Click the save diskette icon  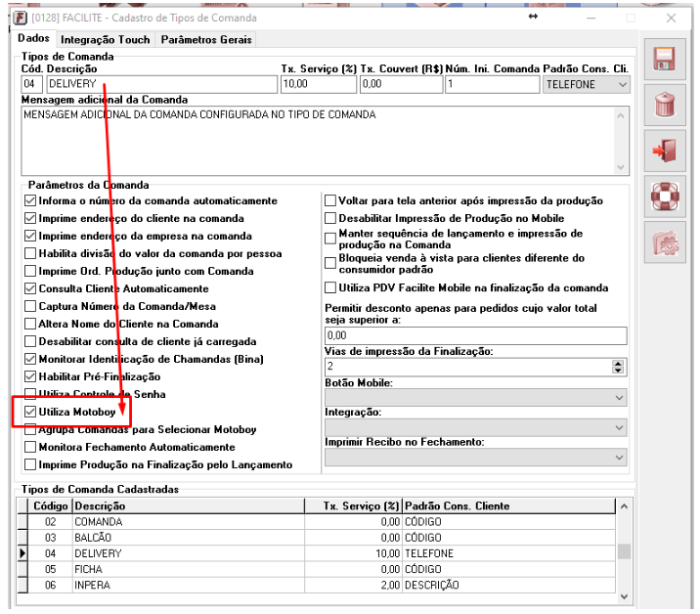pyautogui.click(x=664, y=59)
